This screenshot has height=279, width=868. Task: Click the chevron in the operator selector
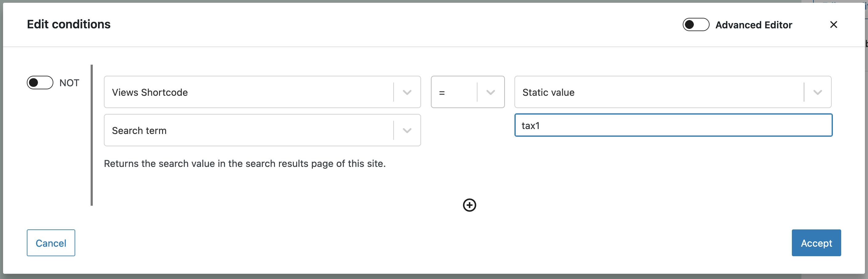(490, 92)
